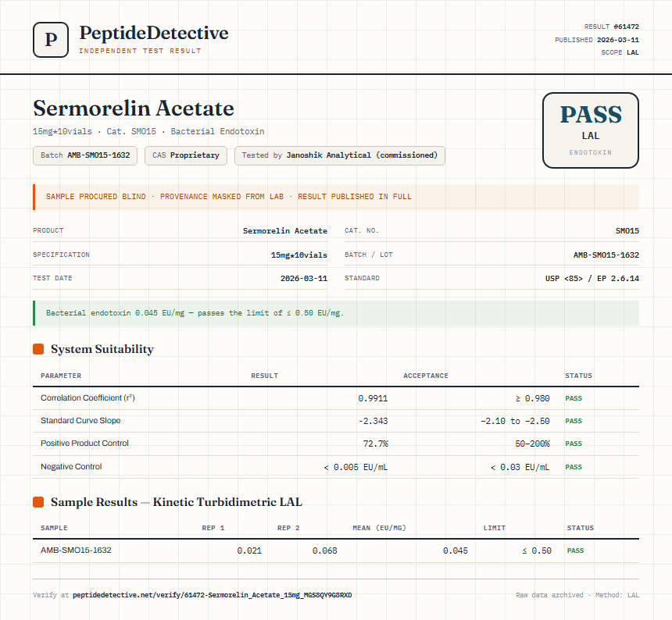Click the Rep 2 value 0.068
This screenshot has height=620, width=672.
pyautogui.click(x=325, y=551)
